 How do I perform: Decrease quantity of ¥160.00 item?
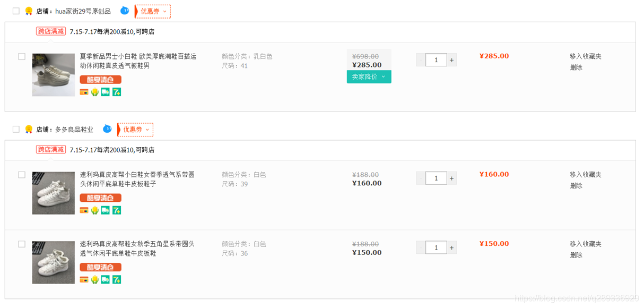pyautogui.click(x=421, y=178)
